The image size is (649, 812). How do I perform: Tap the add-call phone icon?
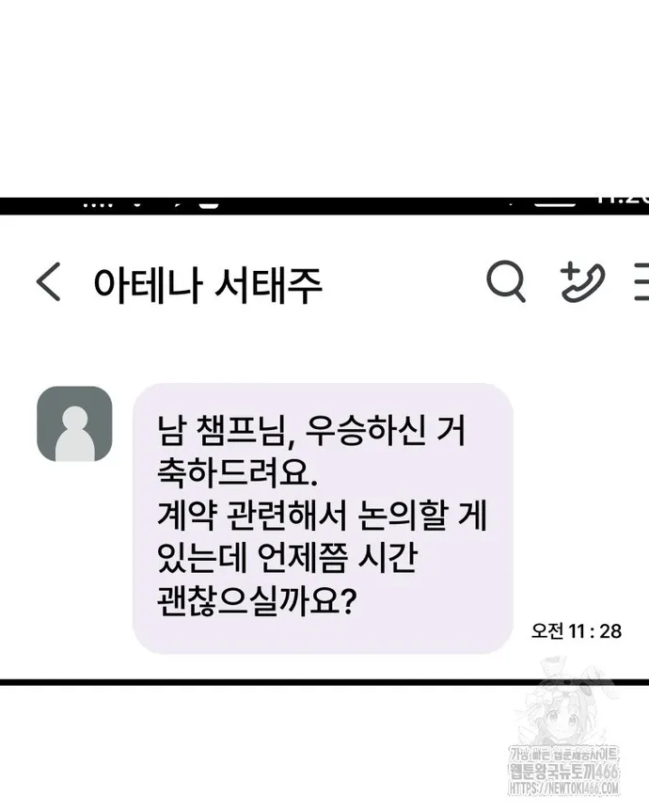point(583,281)
